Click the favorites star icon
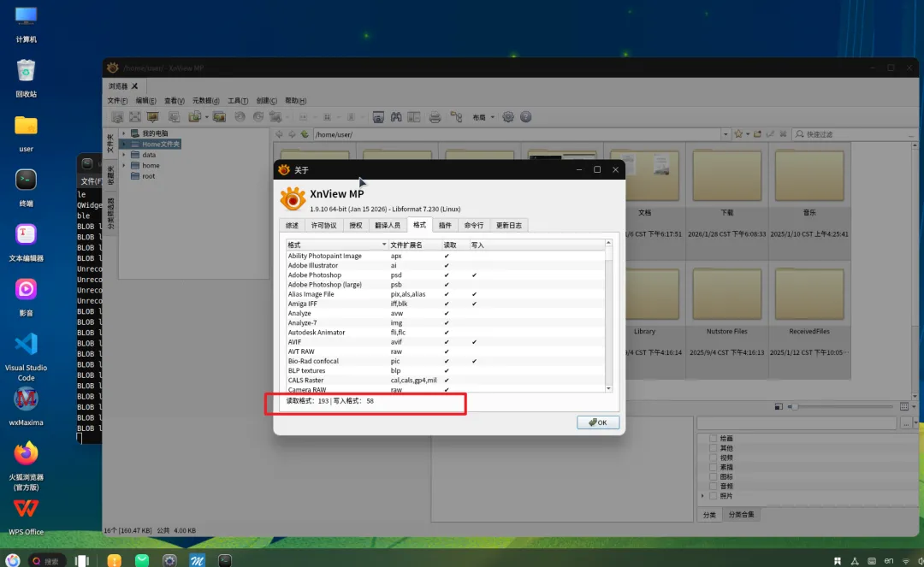 (738, 134)
